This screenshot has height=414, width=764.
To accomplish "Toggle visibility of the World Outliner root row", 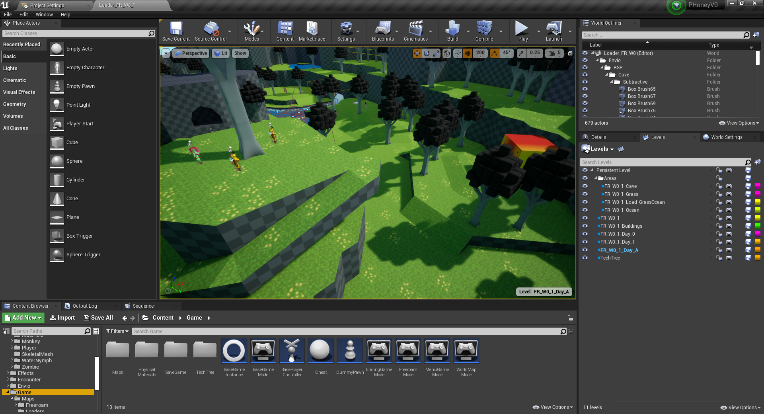I will click(585, 53).
